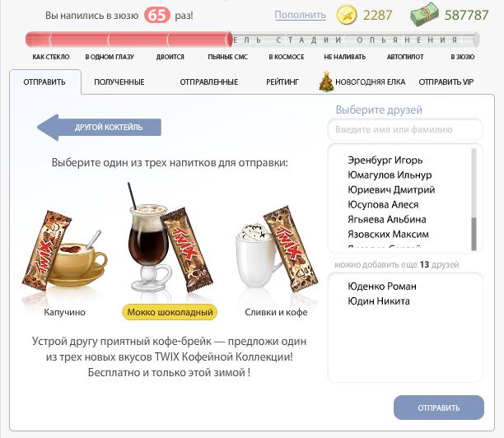The width and height of the screenshot is (504, 438).
Task: Select the Мокко шоколадный drink image
Action: click(170, 237)
